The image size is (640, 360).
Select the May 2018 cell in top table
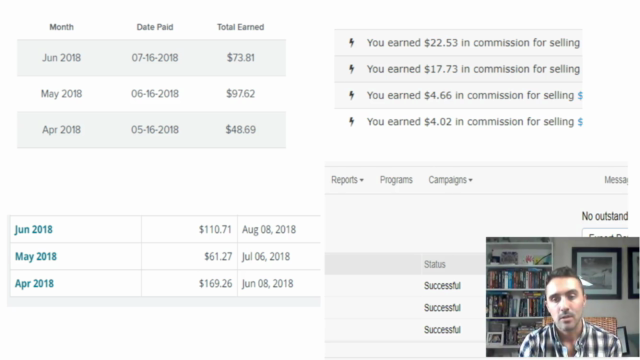point(62,93)
